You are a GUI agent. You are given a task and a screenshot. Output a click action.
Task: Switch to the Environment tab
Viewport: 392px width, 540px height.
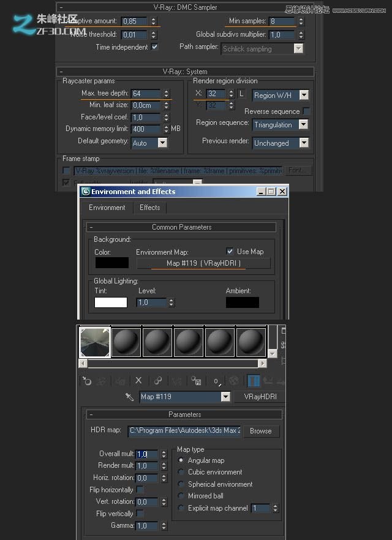tap(107, 208)
